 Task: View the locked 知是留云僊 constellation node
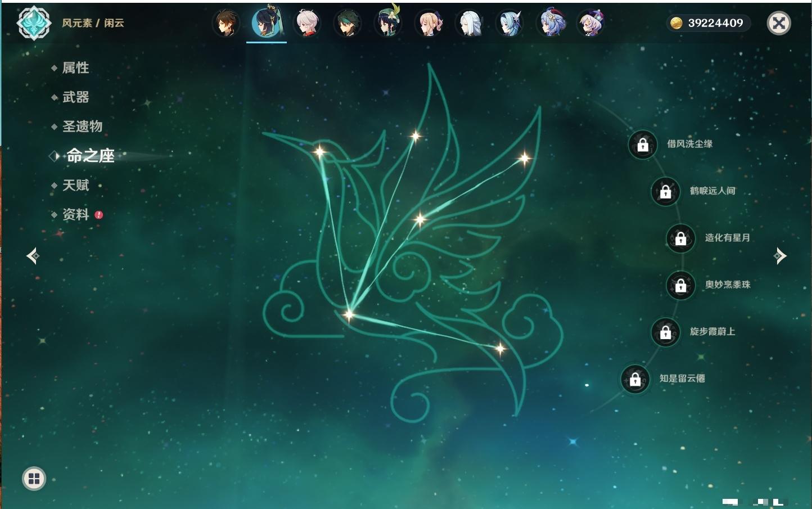tap(635, 379)
